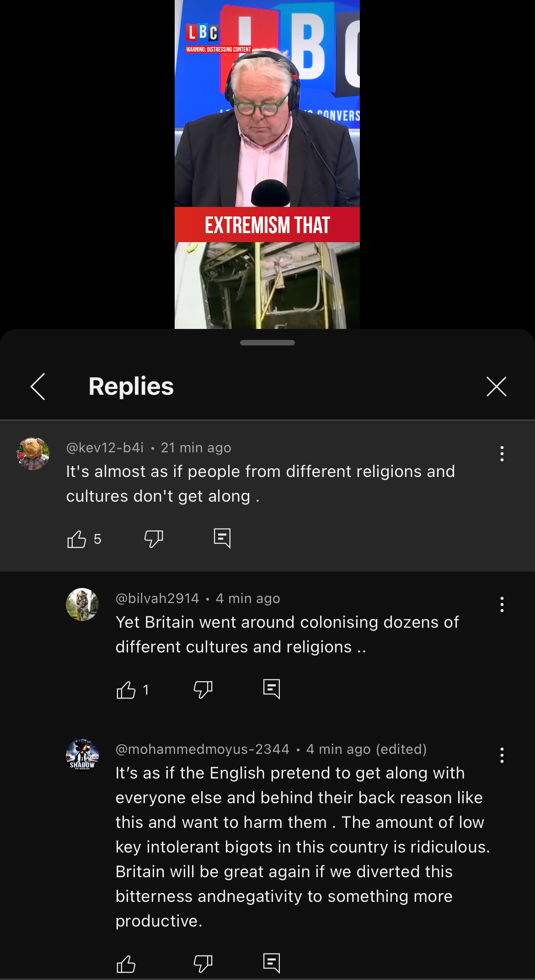Dislike @bilvah2914's reply

(x=203, y=690)
